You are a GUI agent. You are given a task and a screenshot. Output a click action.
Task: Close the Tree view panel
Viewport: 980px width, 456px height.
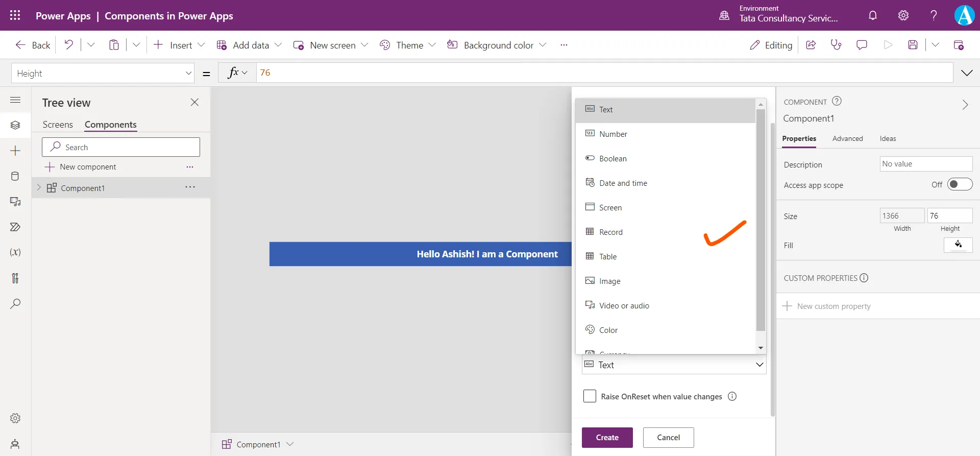[194, 102]
